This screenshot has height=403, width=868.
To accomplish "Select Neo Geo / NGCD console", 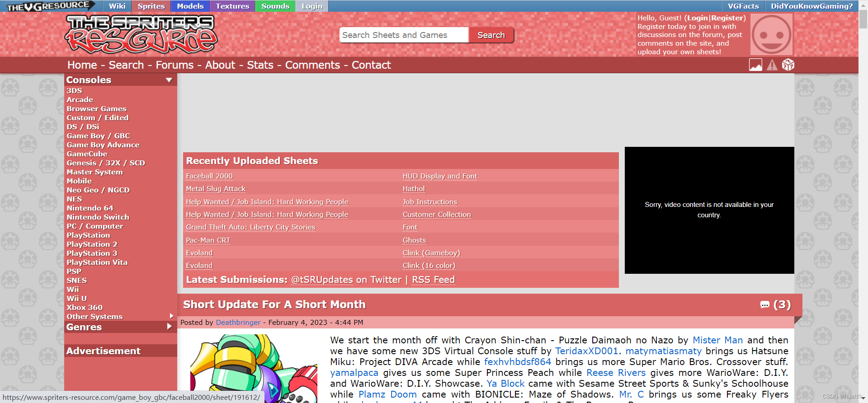I will (x=98, y=190).
